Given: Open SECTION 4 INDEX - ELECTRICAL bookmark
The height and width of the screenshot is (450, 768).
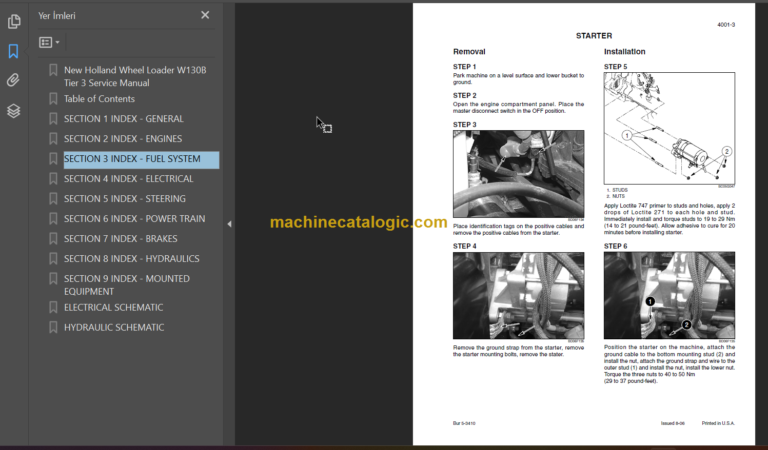Looking at the screenshot, I should pos(128,179).
